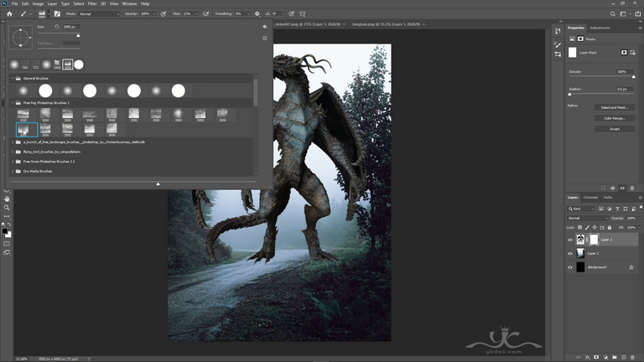The height and width of the screenshot is (362, 644).
Task: Set symmetry paint options butterfly icon
Action: pyautogui.click(x=302, y=13)
